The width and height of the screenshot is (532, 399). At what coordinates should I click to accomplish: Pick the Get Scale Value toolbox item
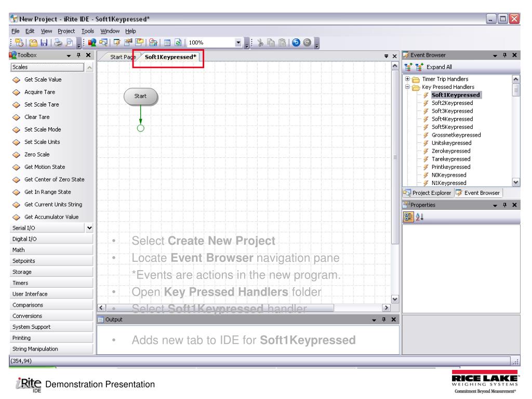(43, 79)
